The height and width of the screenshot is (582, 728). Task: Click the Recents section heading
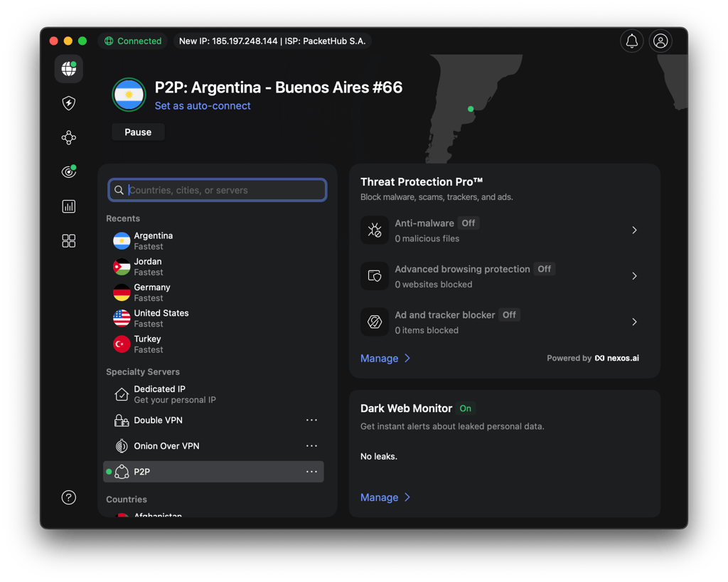click(x=122, y=218)
